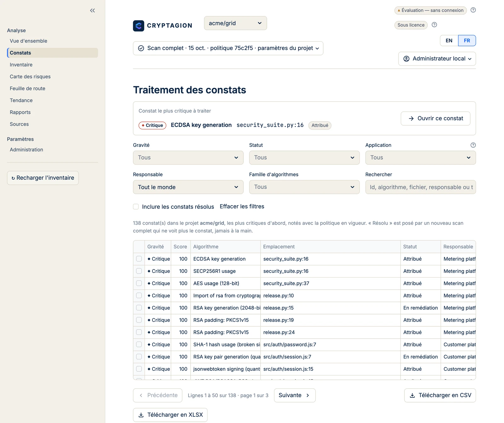Click the help icon beside Application filter
Image resolution: width=504 pixels, height=423 pixels.
point(473,145)
